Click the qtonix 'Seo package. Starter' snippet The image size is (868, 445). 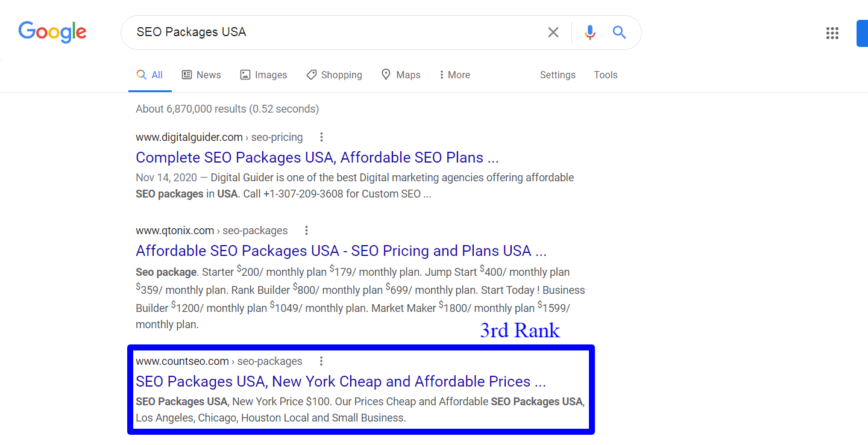pos(360,298)
